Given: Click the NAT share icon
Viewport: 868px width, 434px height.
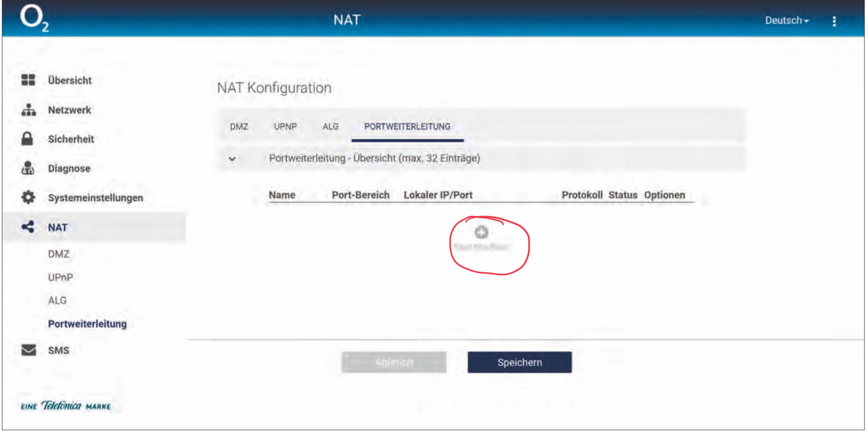Looking at the screenshot, I should pos(28,227).
